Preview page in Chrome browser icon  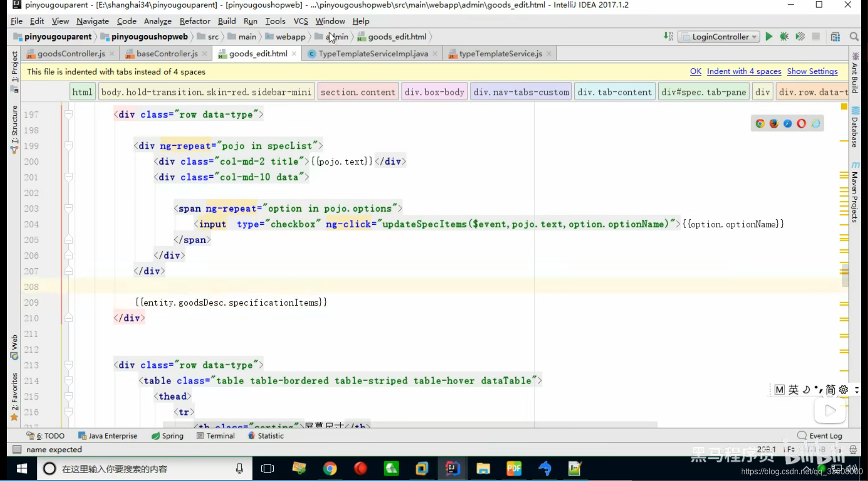[760, 123]
